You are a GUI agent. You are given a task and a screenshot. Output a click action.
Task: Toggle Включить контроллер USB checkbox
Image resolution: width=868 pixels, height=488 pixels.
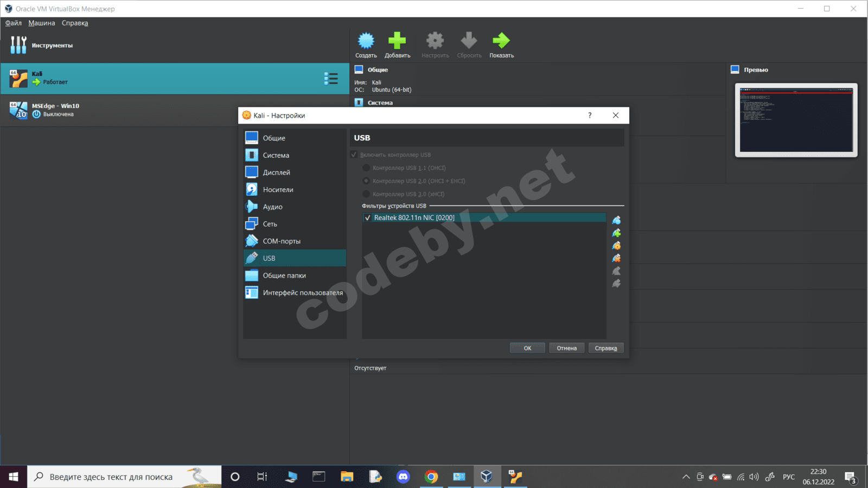pyautogui.click(x=354, y=155)
